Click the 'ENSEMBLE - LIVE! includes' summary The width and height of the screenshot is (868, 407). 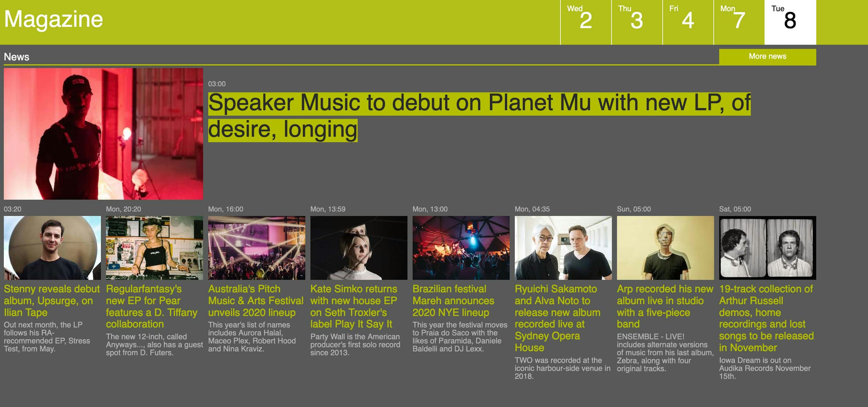pyautogui.click(x=665, y=353)
